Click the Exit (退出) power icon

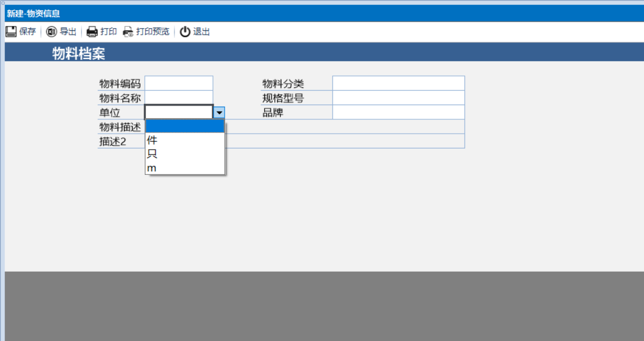tap(185, 32)
